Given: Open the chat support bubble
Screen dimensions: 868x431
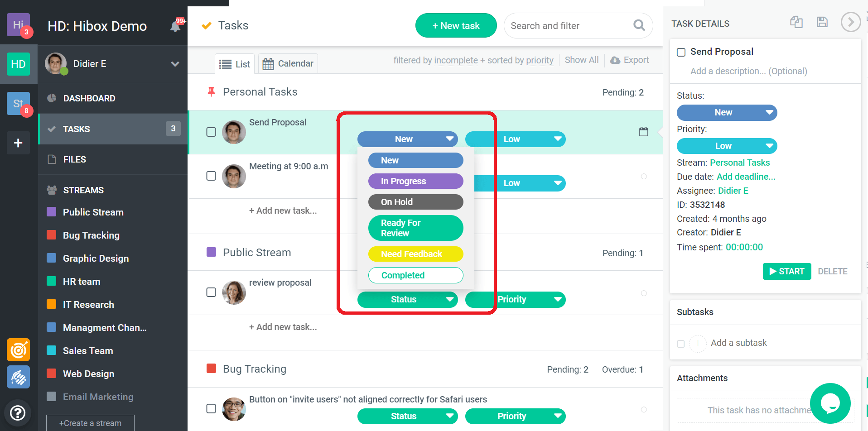Looking at the screenshot, I should pos(830,403).
